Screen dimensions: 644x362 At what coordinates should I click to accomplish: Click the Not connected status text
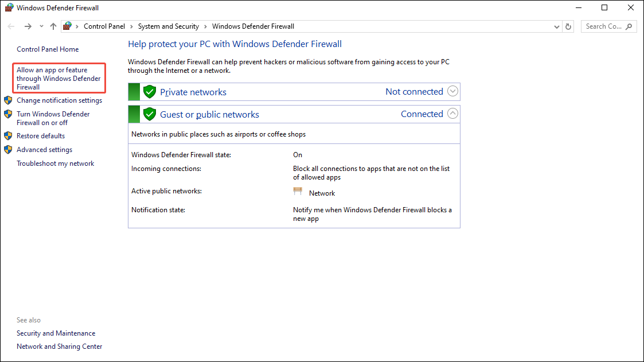(x=414, y=92)
